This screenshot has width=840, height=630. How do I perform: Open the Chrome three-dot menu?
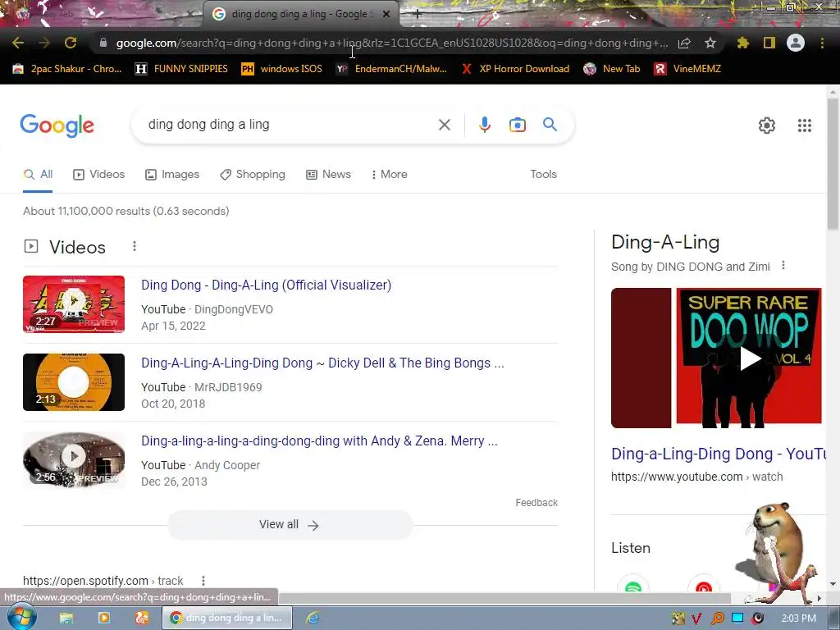coord(822,43)
